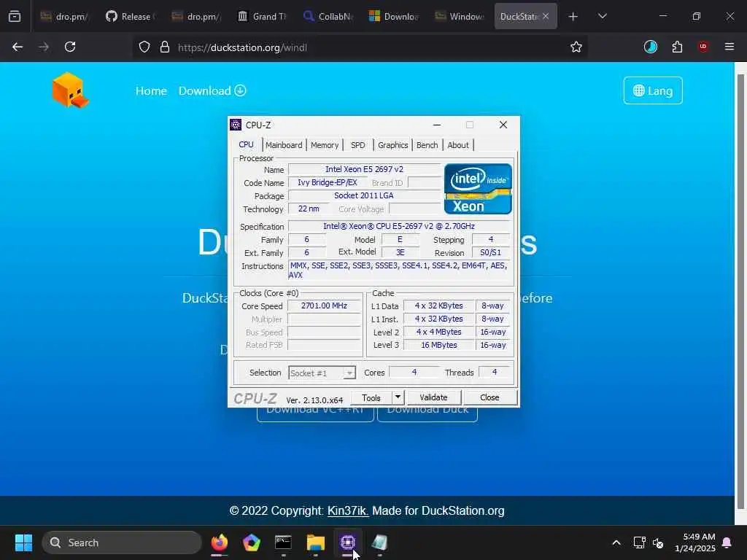Open the Firefox View icon in tab strip

[x=15, y=17]
